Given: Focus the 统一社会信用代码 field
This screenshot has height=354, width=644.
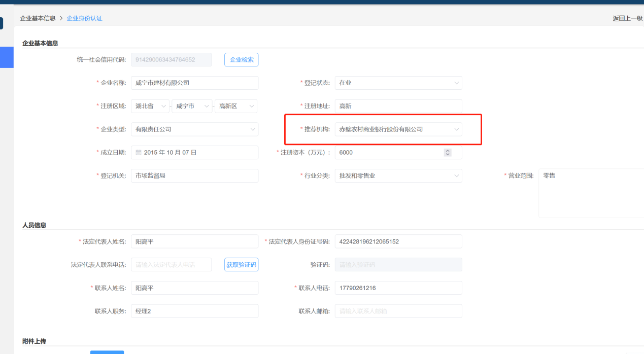Looking at the screenshot, I should [x=171, y=59].
